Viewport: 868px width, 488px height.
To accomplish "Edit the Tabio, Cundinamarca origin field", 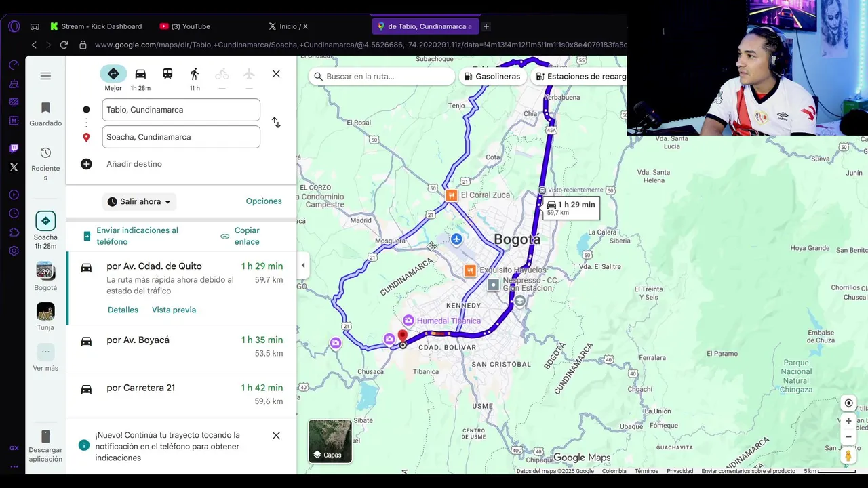I will click(181, 110).
